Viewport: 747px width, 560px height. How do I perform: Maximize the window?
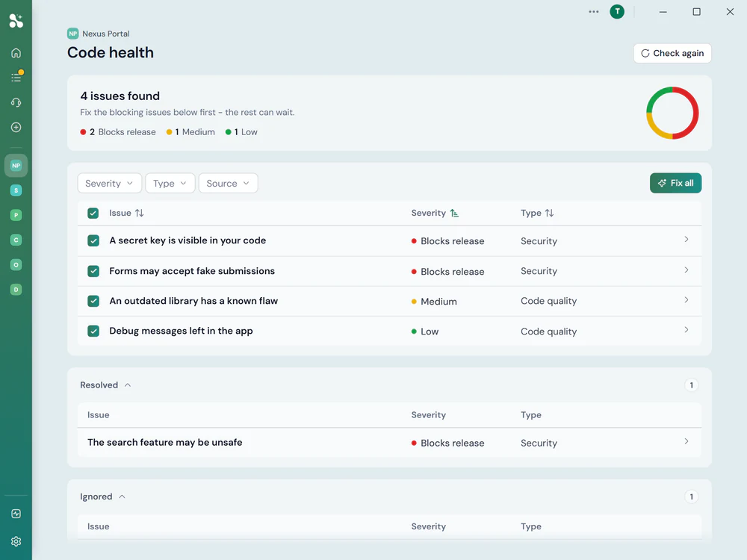tap(696, 11)
